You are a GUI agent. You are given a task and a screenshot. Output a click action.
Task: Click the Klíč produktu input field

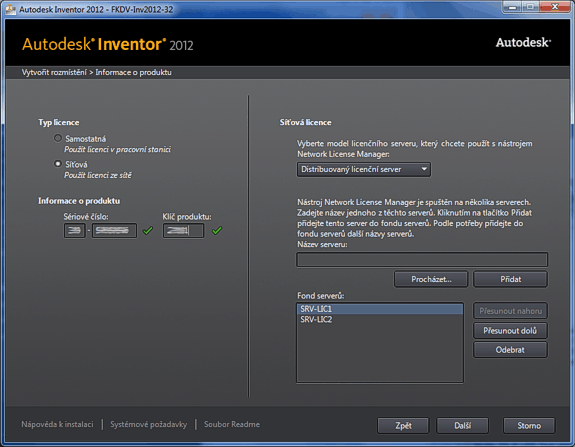point(183,231)
